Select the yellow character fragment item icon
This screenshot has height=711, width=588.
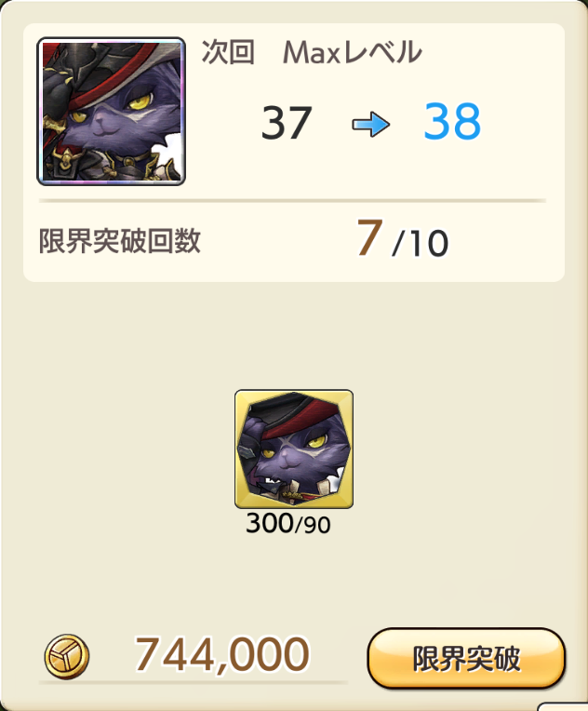294,449
